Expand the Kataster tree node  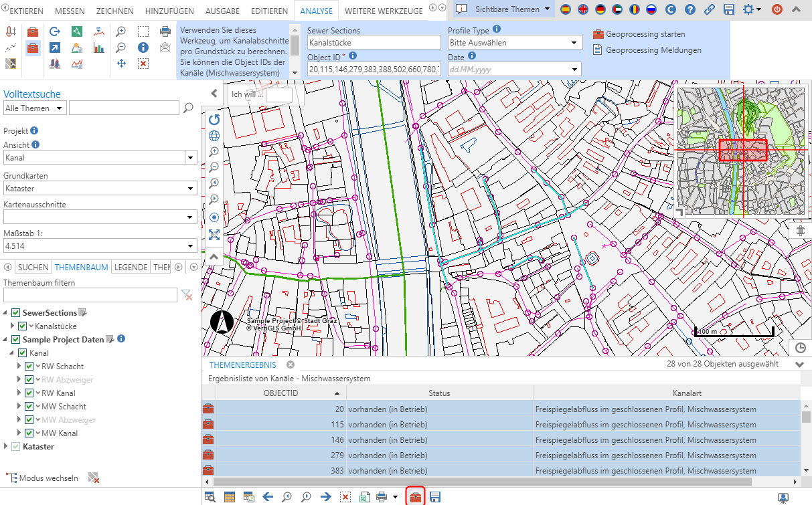(x=6, y=447)
